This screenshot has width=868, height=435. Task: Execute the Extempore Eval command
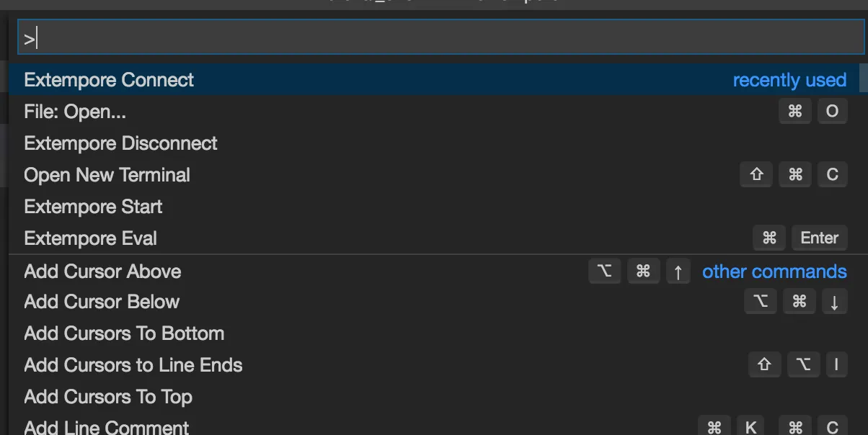coord(90,238)
